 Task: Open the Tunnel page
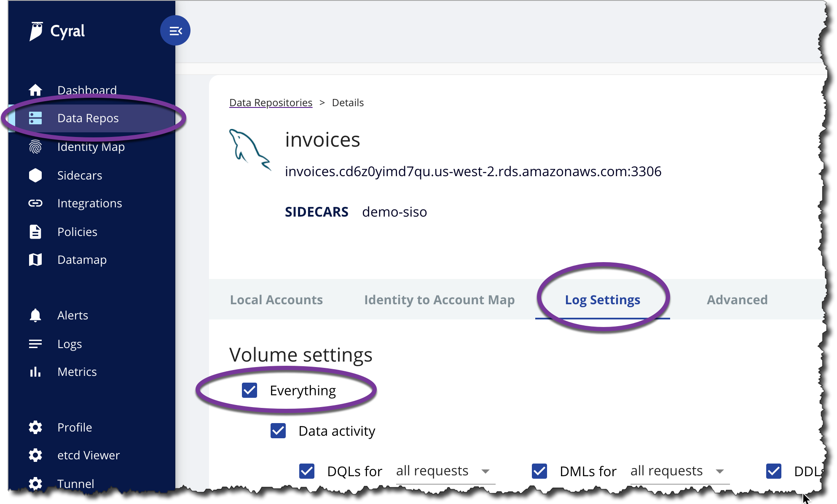click(76, 483)
